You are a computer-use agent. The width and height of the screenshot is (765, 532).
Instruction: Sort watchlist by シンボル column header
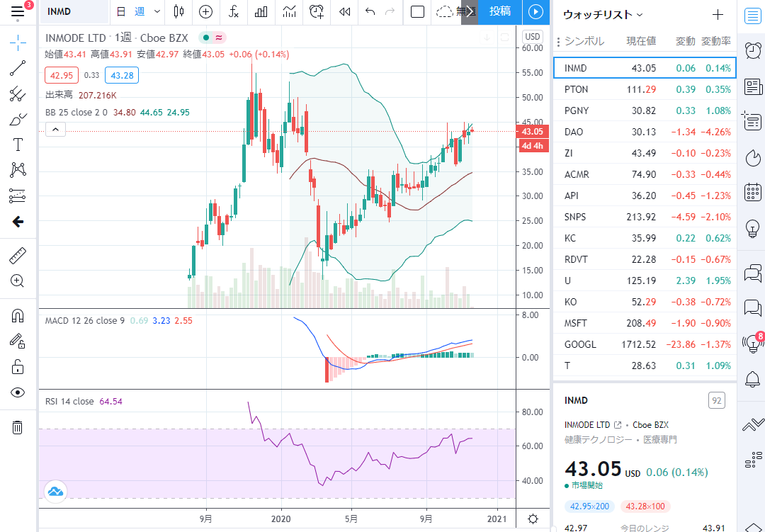pyautogui.click(x=584, y=42)
